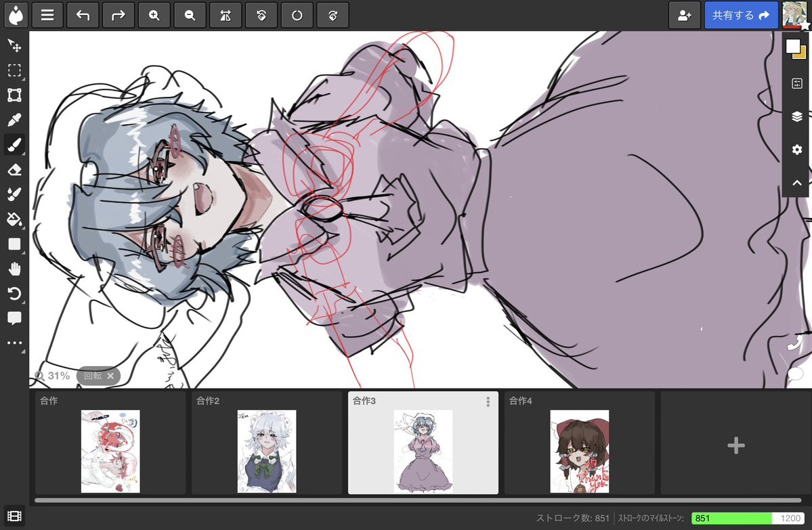Select the Rotate View tool
The height and width of the screenshot is (530, 812).
tap(14, 294)
